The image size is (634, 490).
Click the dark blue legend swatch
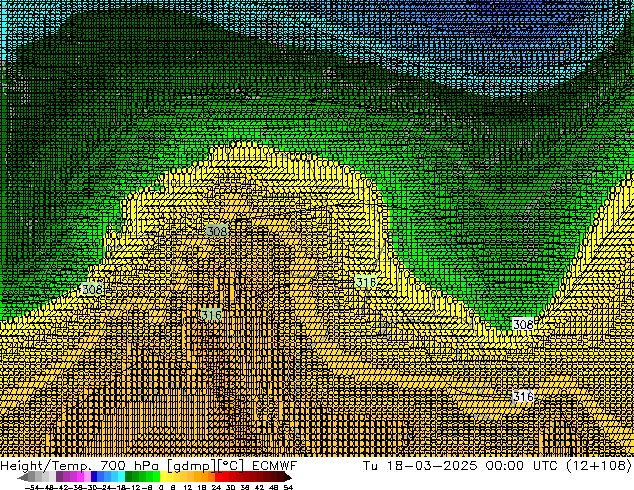pos(94,477)
